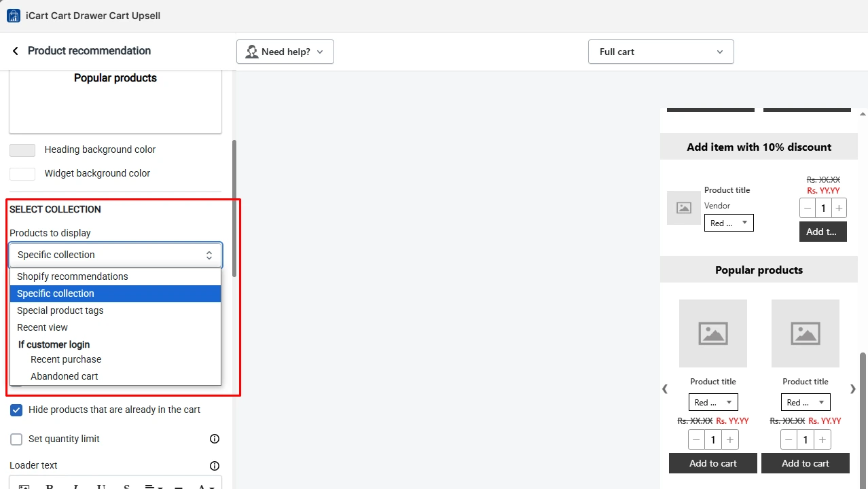The image size is (868, 489).
Task: Select Shopify recommendations option
Action: (115, 276)
